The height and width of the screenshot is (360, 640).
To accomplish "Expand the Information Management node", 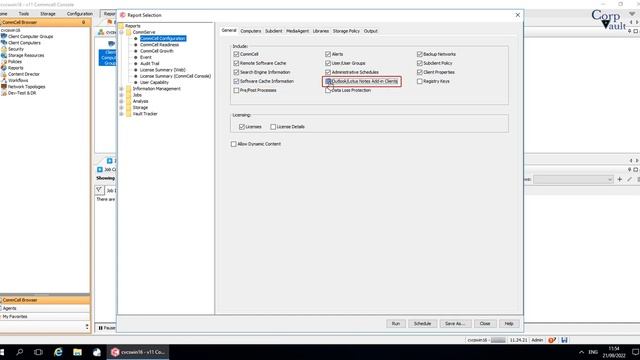I will pos(121,89).
